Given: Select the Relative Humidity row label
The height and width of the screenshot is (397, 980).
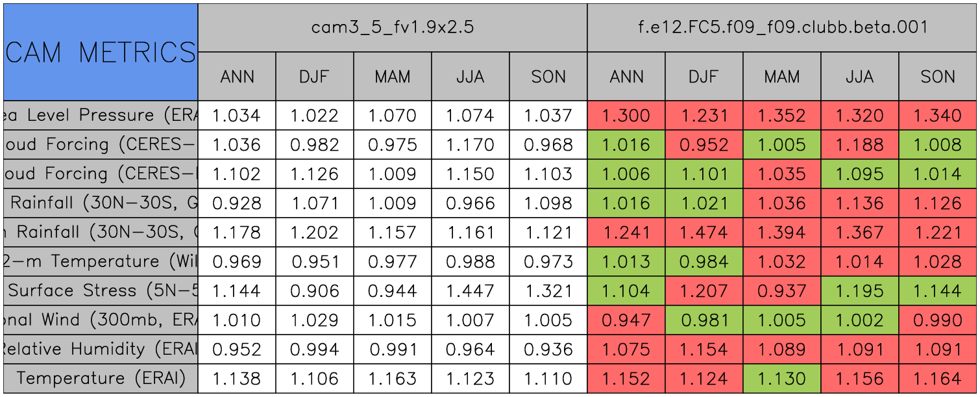Looking at the screenshot, I should (100, 350).
